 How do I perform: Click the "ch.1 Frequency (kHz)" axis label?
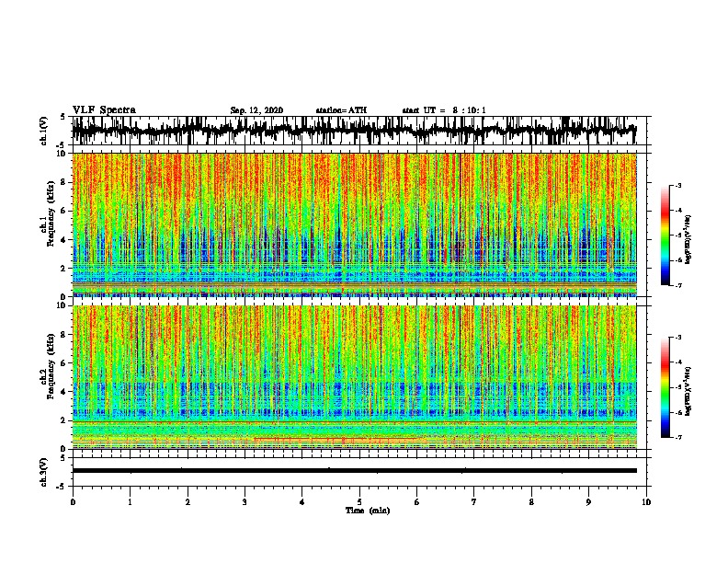48,213
